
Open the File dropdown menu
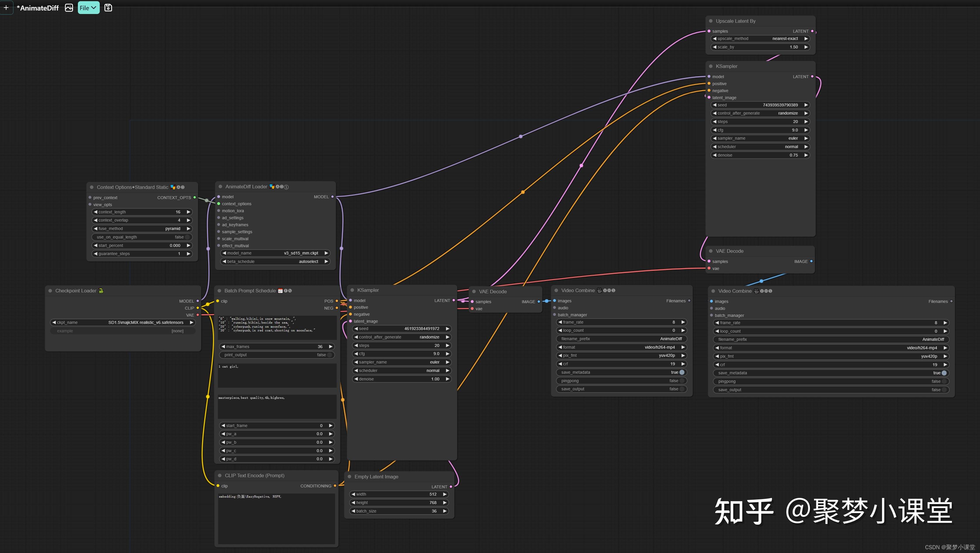coord(88,8)
